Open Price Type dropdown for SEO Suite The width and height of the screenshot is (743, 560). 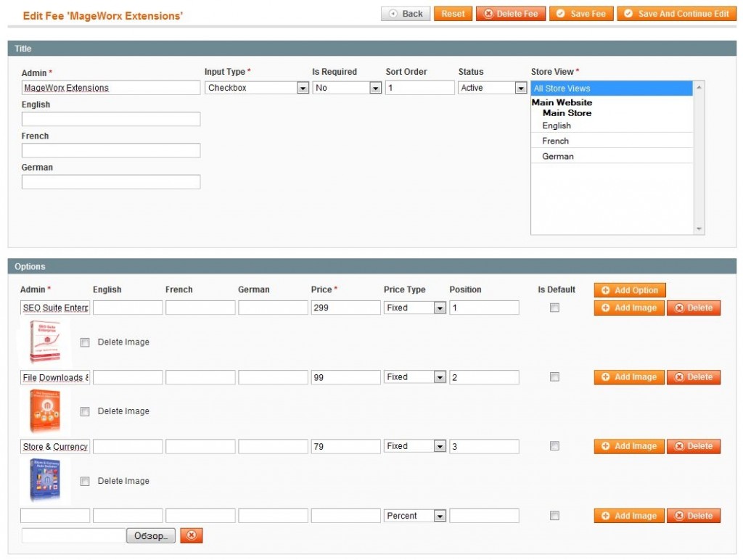coord(414,308)
